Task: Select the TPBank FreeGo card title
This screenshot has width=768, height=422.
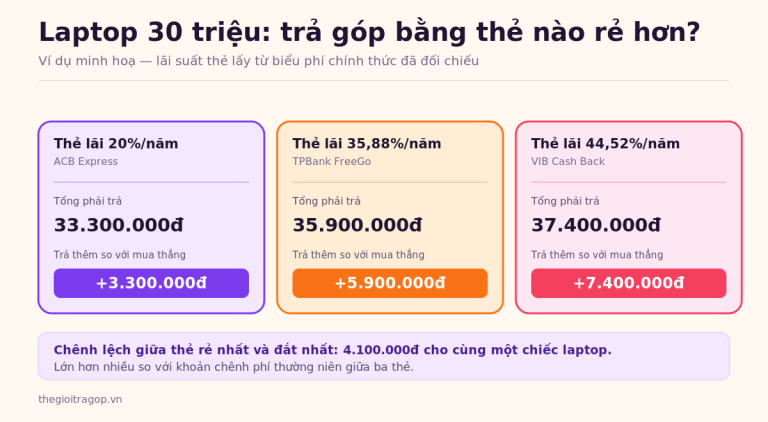Action: (332, 161)
